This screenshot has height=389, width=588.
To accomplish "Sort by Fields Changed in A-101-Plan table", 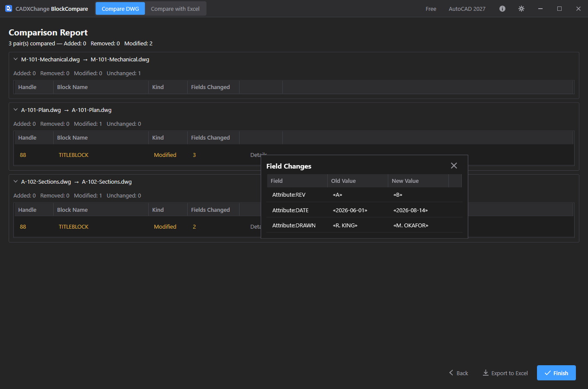I will pyautogui.click(x=213, y=137).
